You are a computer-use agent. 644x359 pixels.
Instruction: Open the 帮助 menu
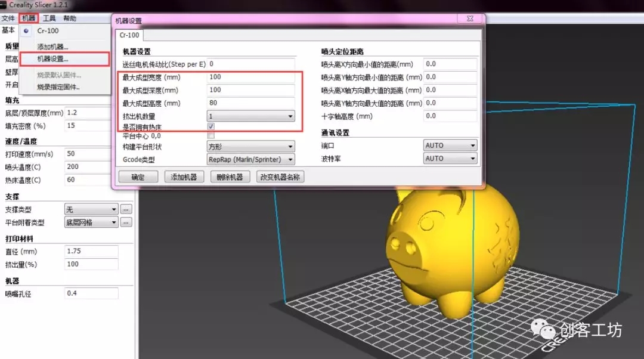pos(70,18)
